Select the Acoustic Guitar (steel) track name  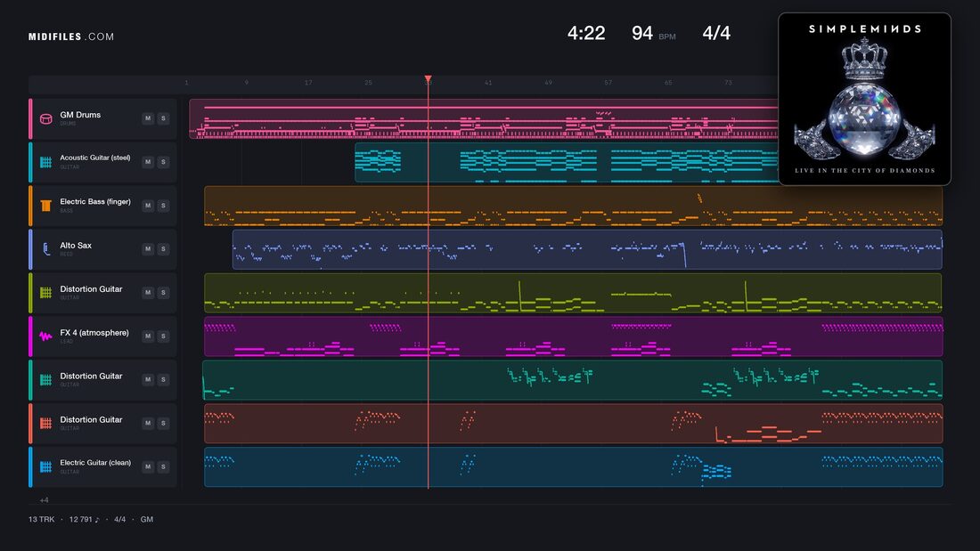[95, 158]
